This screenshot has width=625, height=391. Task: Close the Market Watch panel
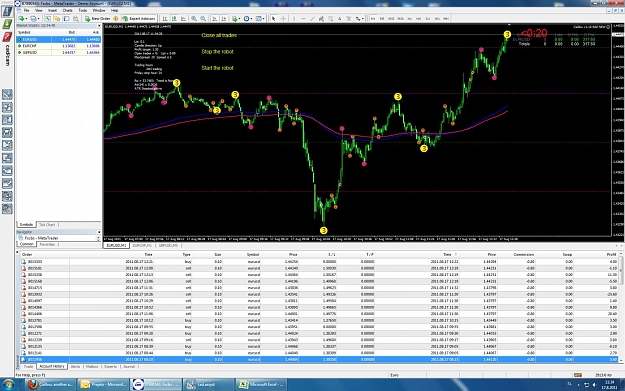(x=99, y=26)
